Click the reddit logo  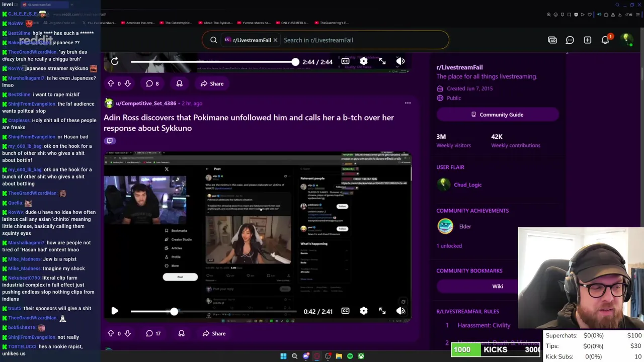tap(36, 39)
